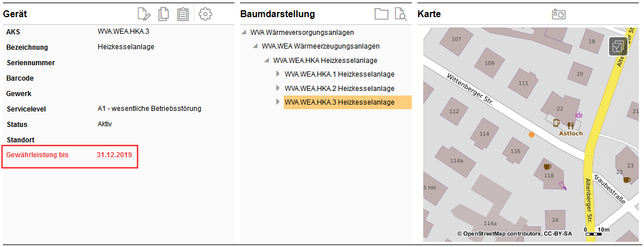This screenshot has width=644, height=247.
Task: Click the edit device icon in Gerät header
Action: [x=144, y=14]
